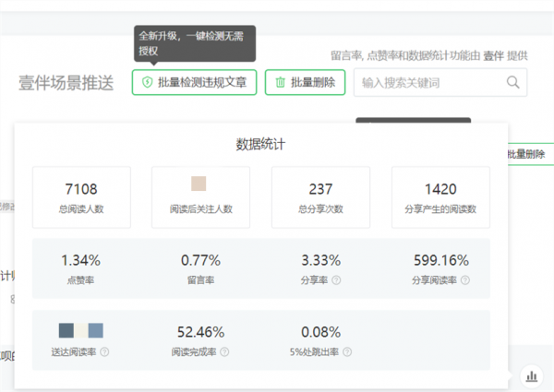Select the 7108 total readers value

pos(81,189)
